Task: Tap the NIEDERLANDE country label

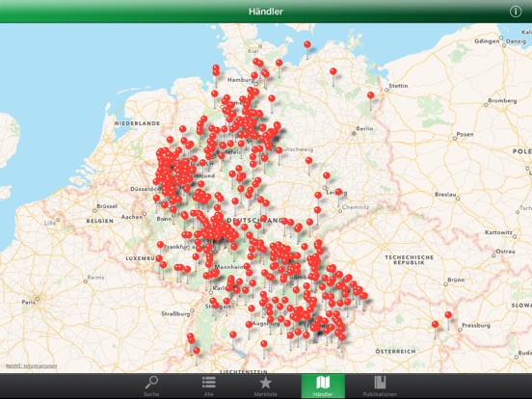Action: (x=138, y=123)
